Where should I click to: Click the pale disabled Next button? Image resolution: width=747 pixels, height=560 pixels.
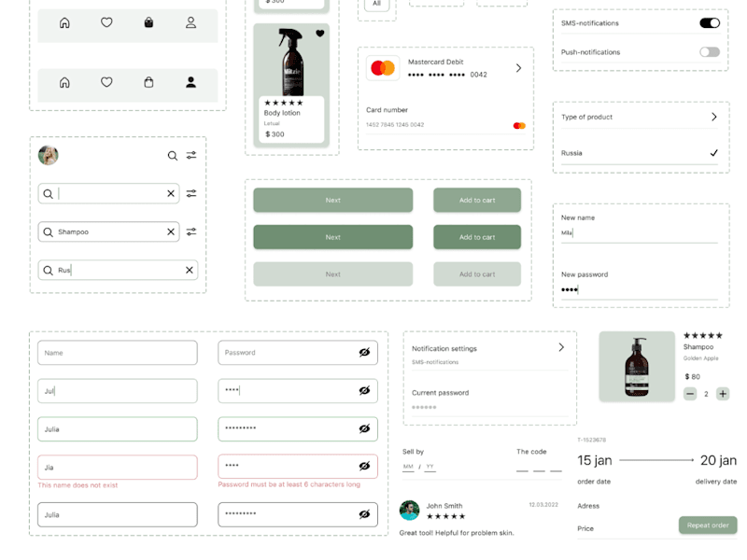click(x=333, y=274)
